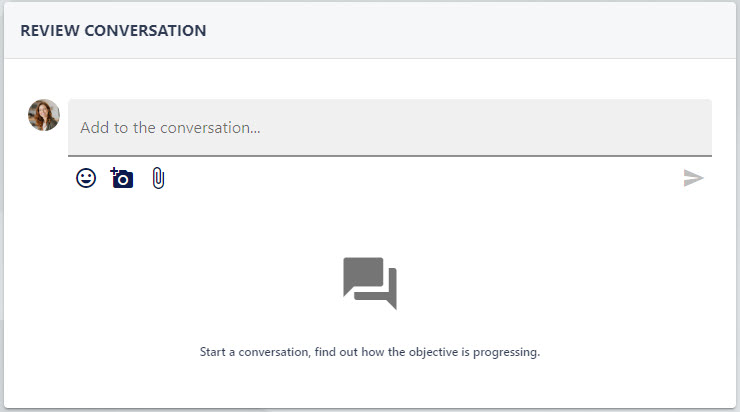
Task: Select the empty conversation placeholder icon
Action: (370, 283)
